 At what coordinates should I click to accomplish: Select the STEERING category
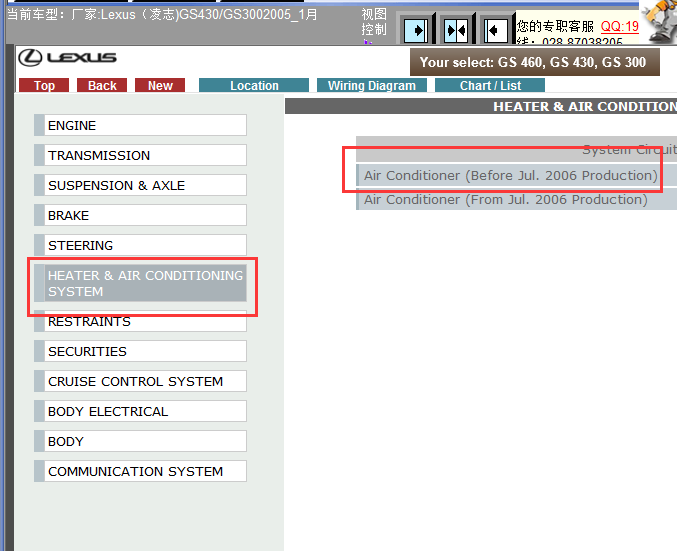coord(140,245)
